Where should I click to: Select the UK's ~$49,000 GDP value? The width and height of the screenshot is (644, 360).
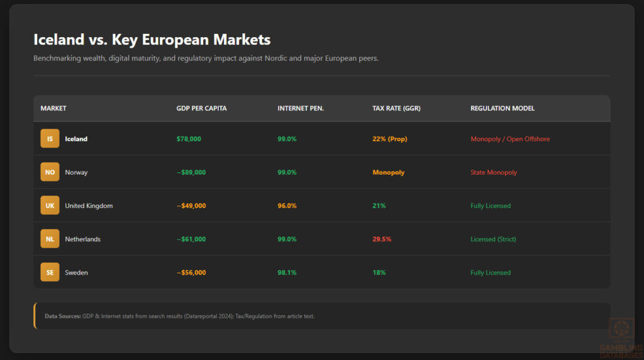191,205
